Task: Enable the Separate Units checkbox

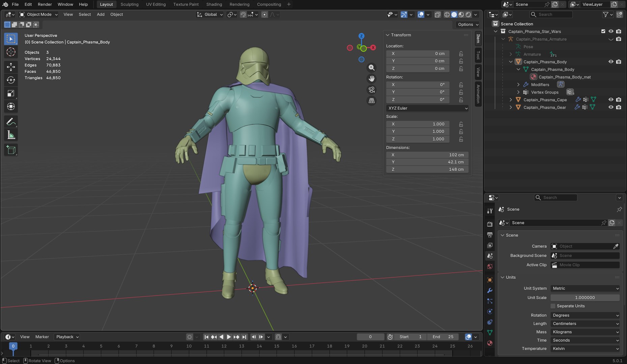Action: coord(553,306)
